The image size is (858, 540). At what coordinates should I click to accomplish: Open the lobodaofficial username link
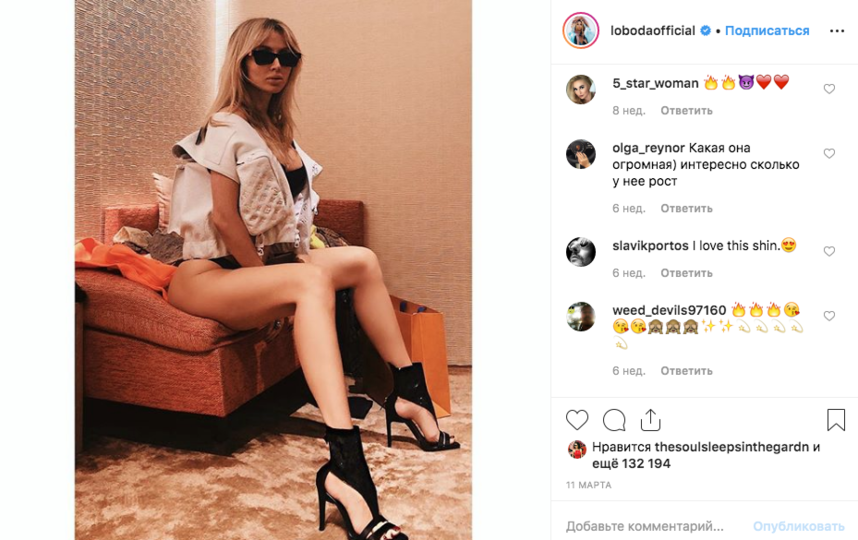653,31
